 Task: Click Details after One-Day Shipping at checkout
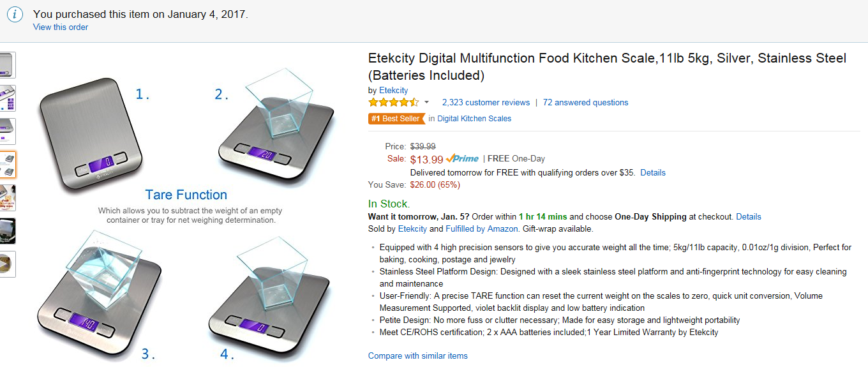[749, 216]
